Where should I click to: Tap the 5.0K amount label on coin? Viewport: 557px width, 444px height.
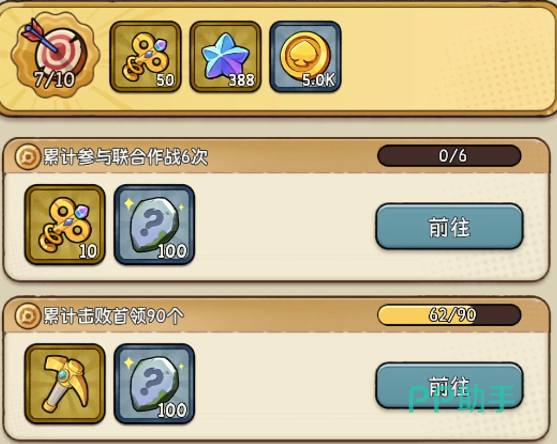coord(318,80)
